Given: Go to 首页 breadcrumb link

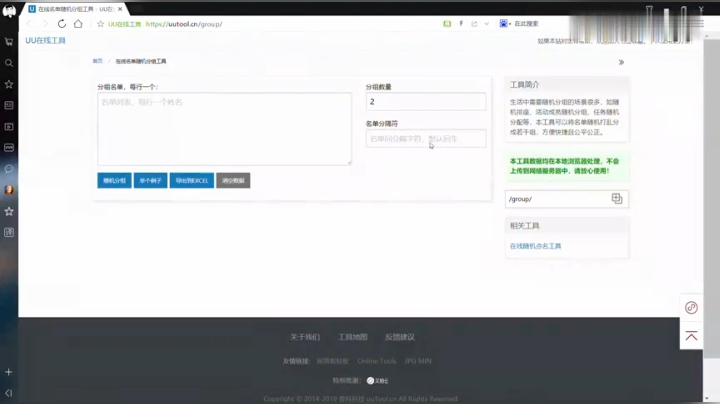Looking at the screenshot, I should point(97,61).
